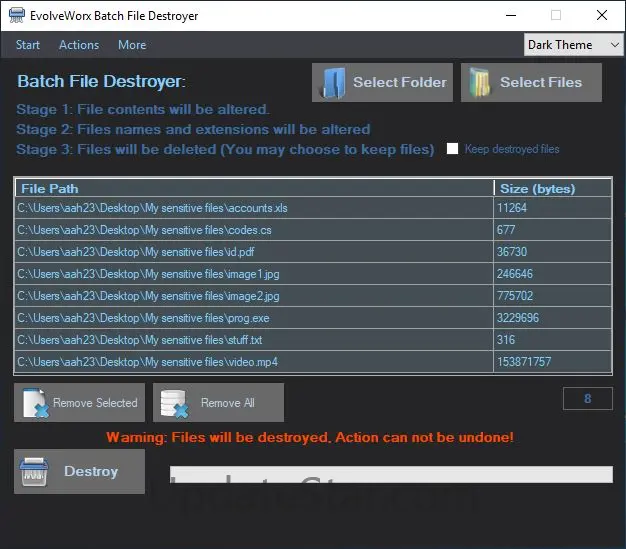
Task: Open the More menu
Action: tap(132, 45)
